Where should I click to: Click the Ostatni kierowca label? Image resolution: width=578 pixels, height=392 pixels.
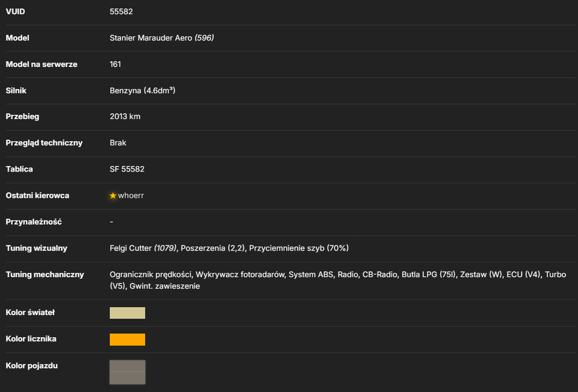[x=37, y=196]
